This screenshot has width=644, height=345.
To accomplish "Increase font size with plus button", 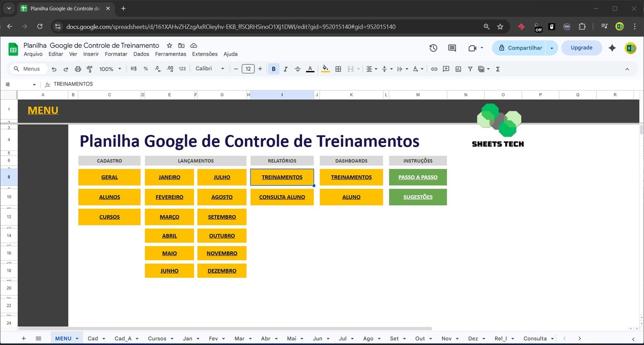I will tap(260, 69).
